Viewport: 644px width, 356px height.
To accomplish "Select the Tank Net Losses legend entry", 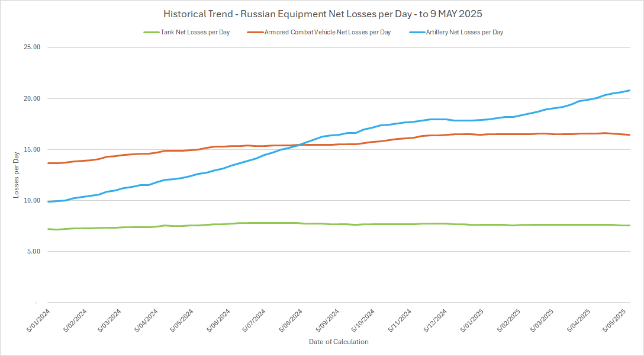I will tap(195, 32).
